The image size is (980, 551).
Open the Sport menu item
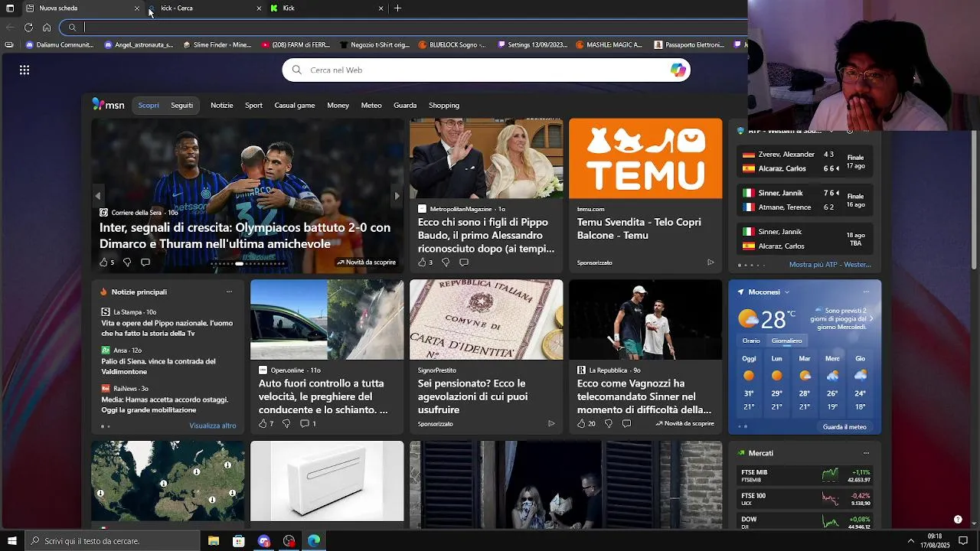click(x=253, y=106)
